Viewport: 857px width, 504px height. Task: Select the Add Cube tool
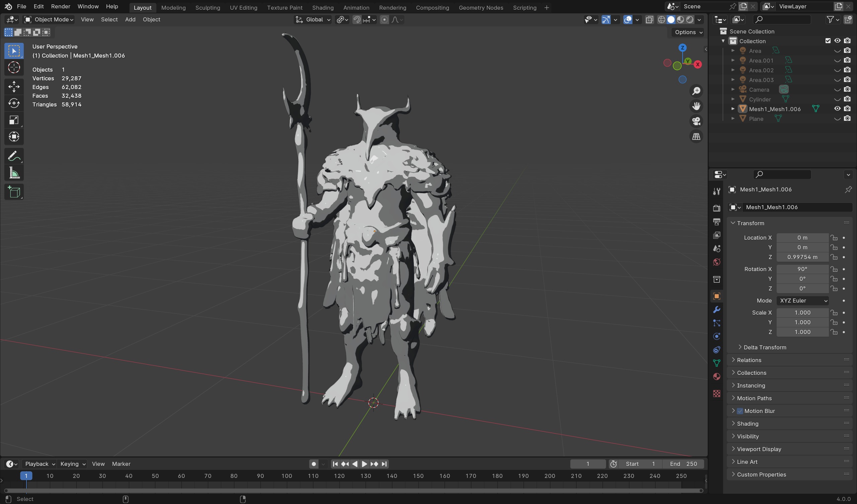tap(14, 192)
